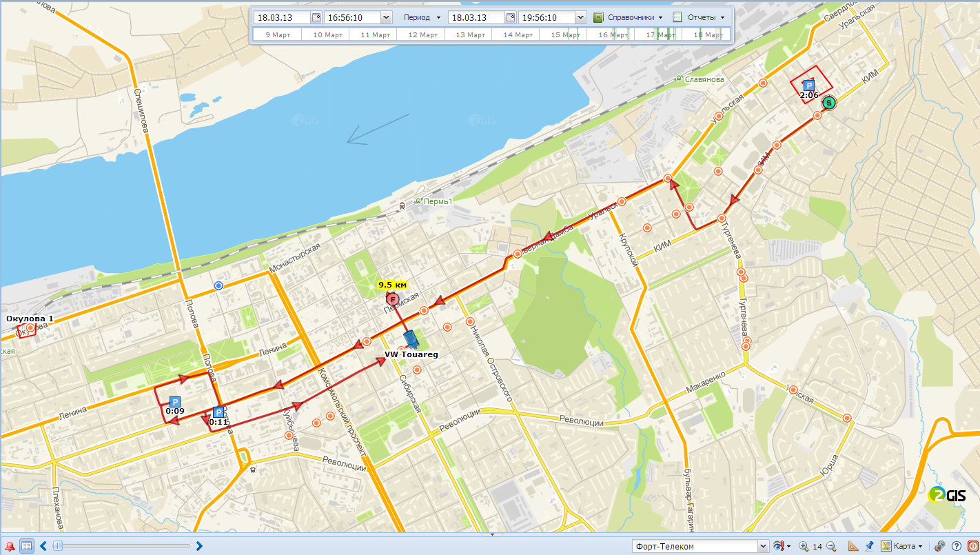This screenshot has height=555, width=980.
Task: Open the Период menu button
Action: 422,17
